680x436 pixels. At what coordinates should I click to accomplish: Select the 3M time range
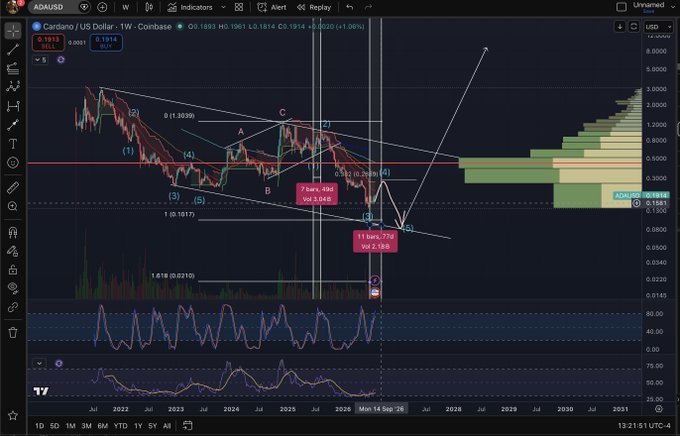pos(86,426)
